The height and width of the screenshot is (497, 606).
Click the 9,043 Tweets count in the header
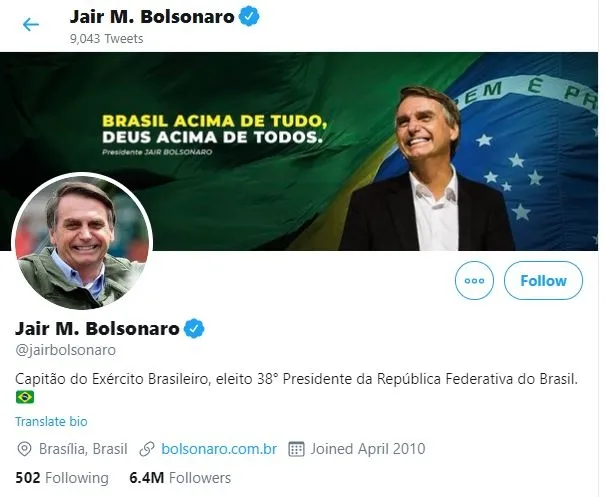(106, 39)
